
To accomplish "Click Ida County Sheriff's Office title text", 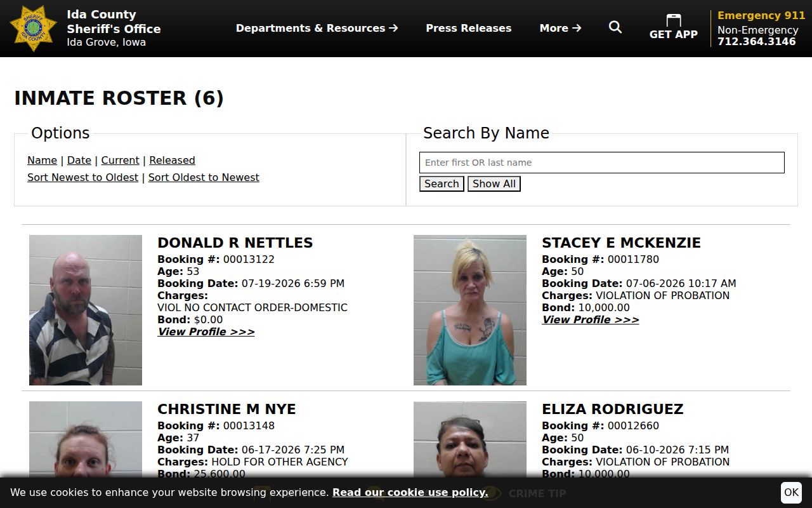I will coord(114,22).
